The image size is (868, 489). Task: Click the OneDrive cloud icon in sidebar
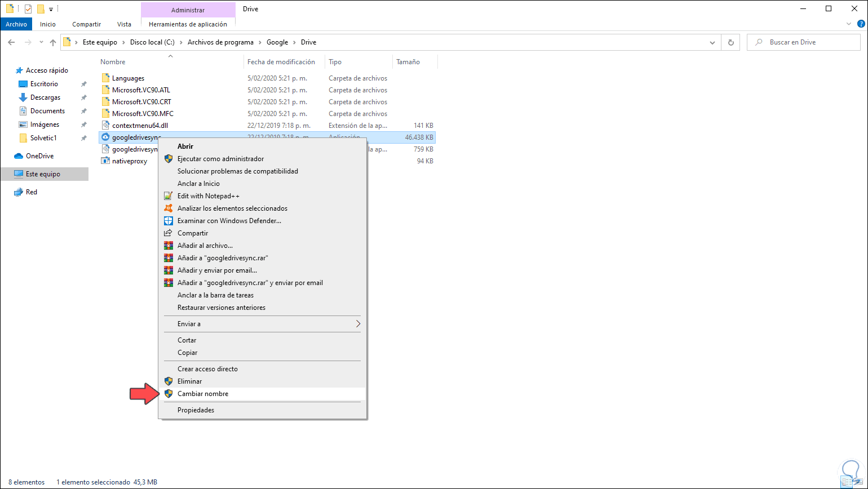19,156
